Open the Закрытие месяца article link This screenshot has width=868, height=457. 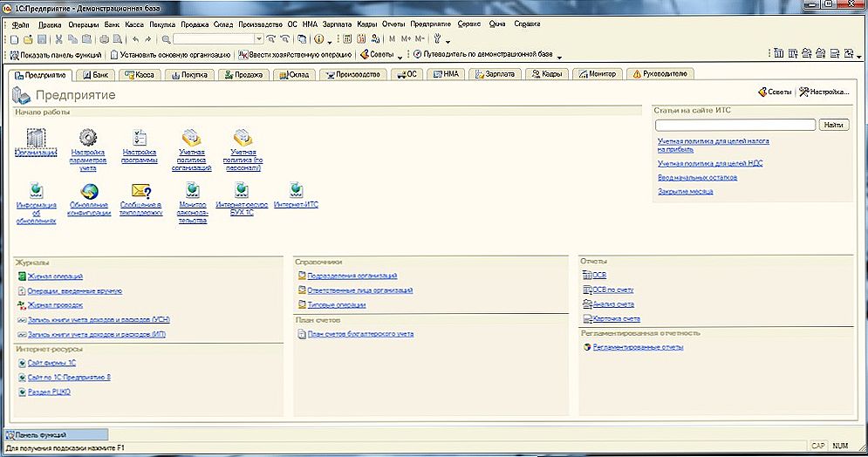tap(686, 191)
